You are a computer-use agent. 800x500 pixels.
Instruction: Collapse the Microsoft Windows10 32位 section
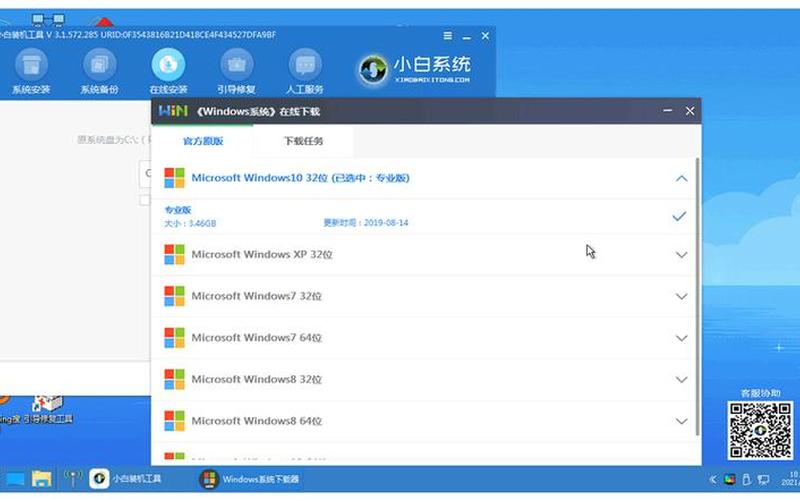681,178
